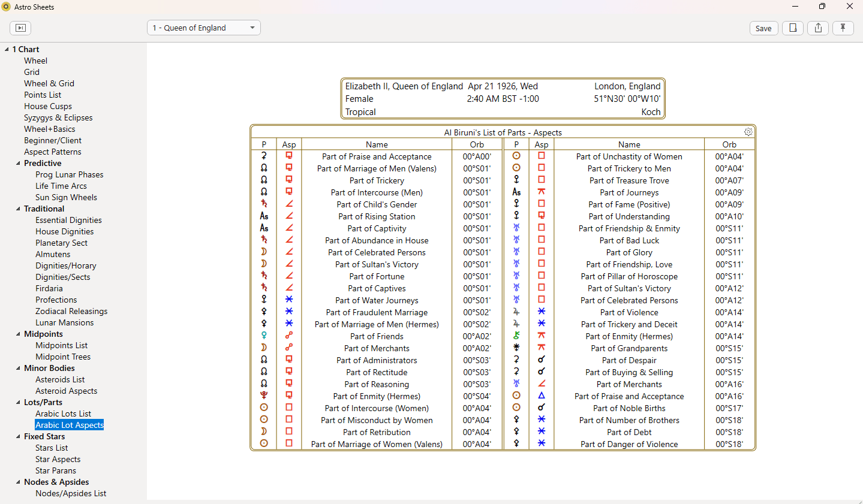The height and width of the screenshot is (504, 863).
Task: Collapse the Fixed Stars section arrow
Action: 18,436
